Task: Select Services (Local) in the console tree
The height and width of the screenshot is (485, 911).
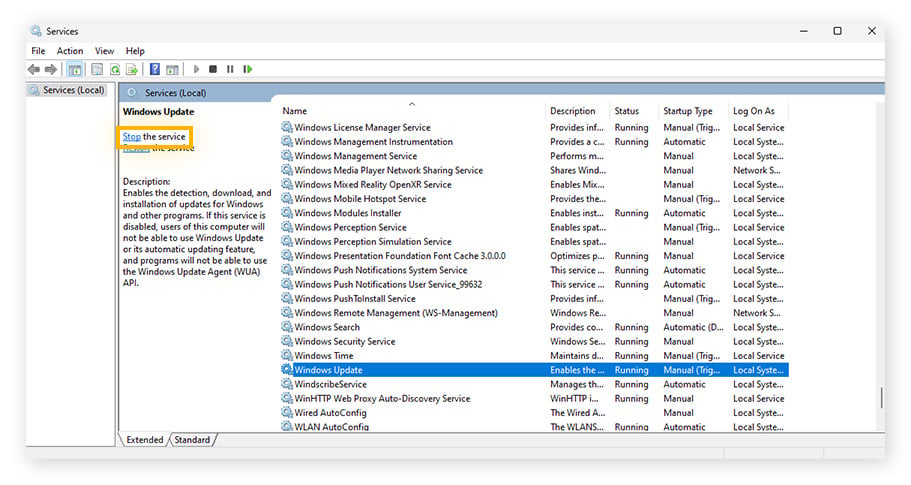Action: (x=74, y=90)
